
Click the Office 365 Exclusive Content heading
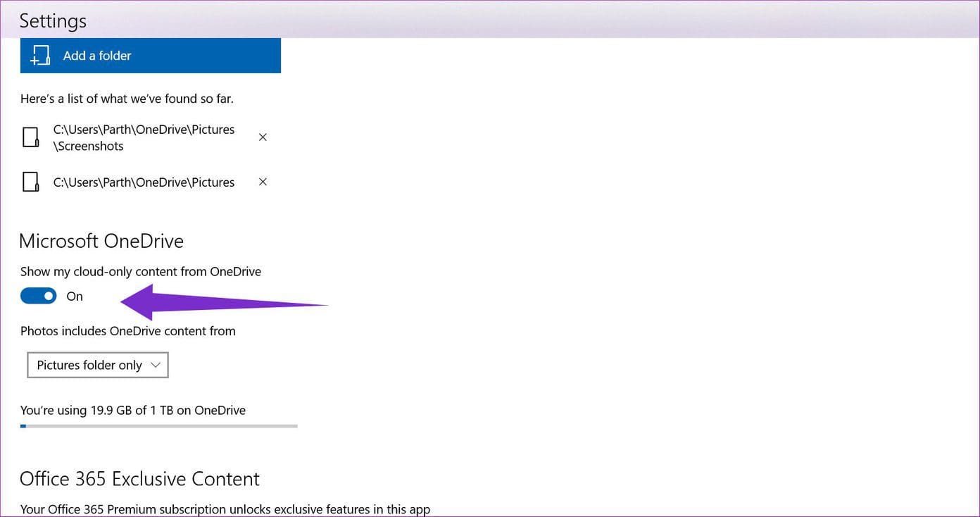[140, 479]
